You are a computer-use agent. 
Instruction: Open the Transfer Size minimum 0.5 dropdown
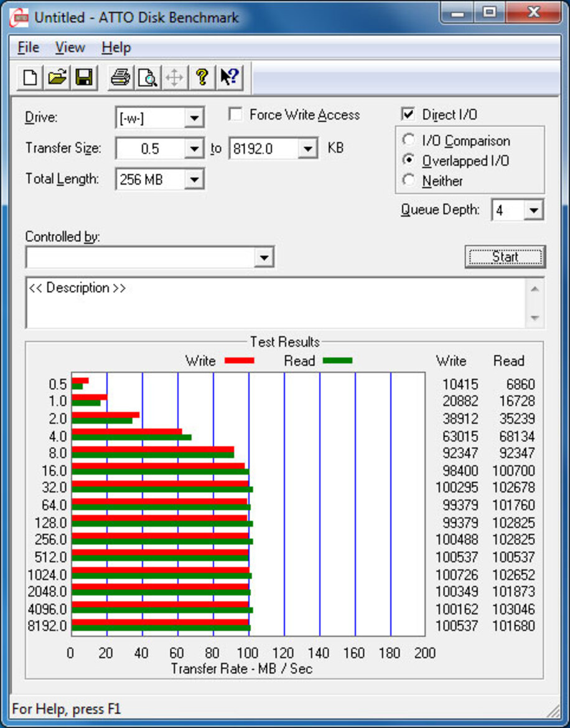194,149
